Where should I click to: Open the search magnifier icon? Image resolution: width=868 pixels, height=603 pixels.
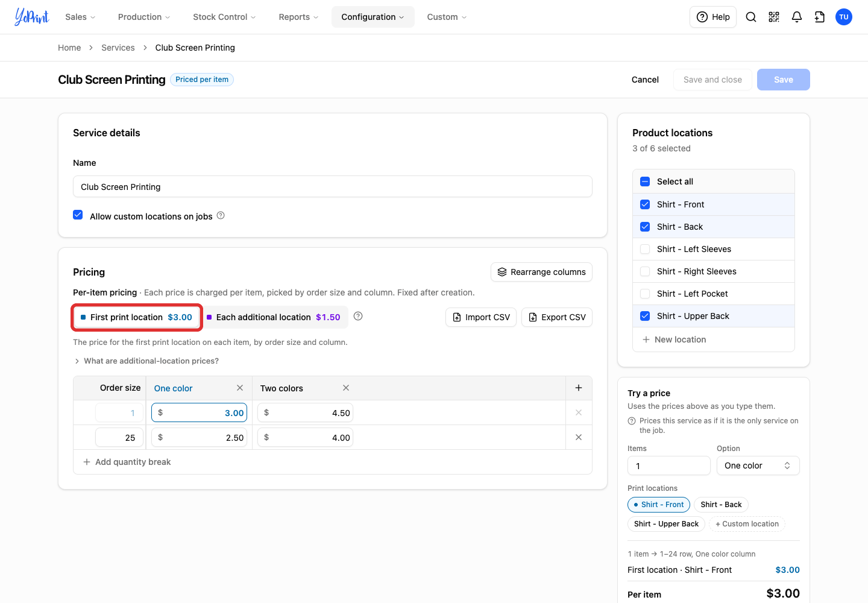pyautogui.click(x=751, y=17)
